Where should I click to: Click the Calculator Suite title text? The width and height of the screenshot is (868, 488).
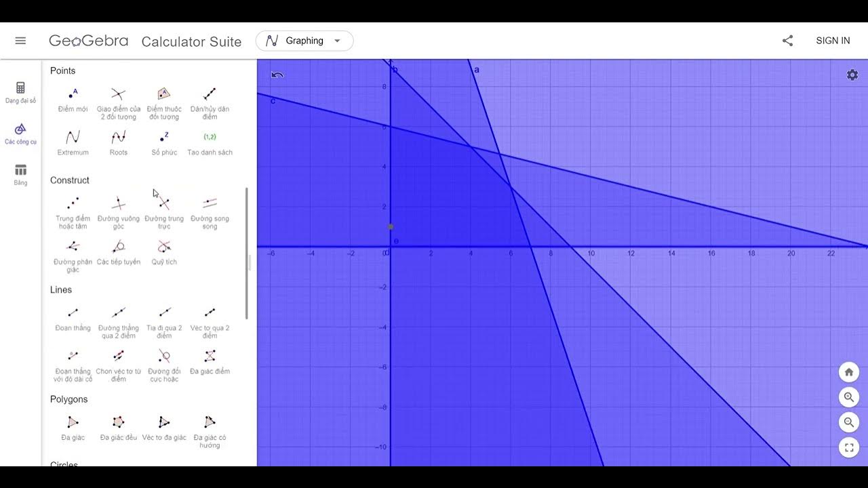click(x=191, y=41)
